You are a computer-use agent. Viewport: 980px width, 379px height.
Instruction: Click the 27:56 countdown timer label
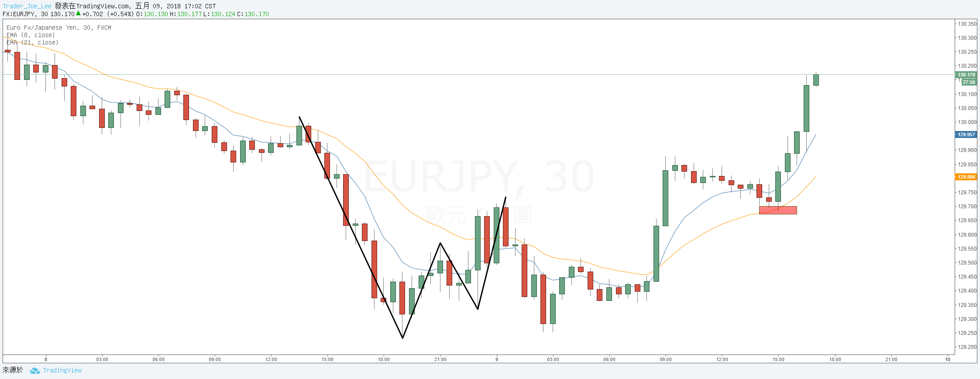pos(969,82)
